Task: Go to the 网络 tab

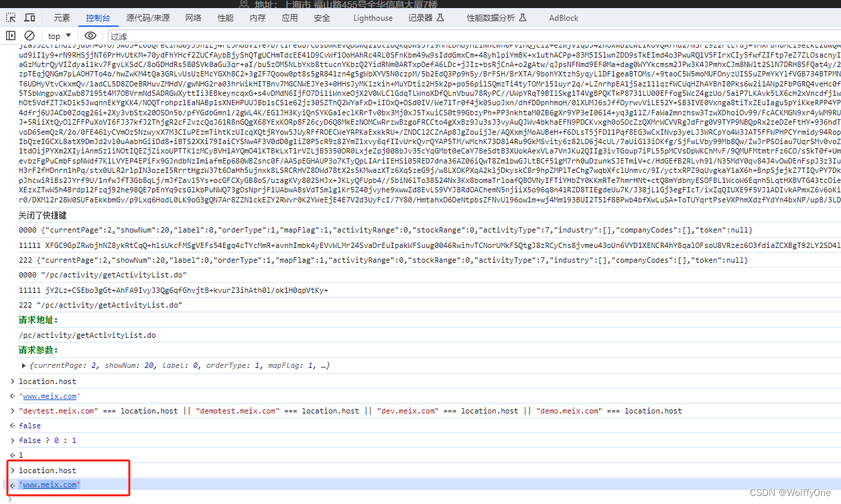Action: (x=193, y=18)
